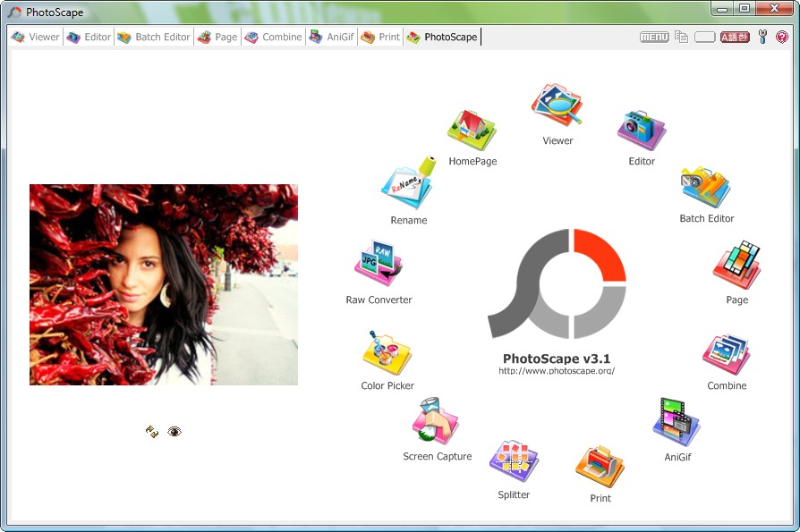800x532 pixels.
Task: Open the Raw Converter icon
Action: coord(379,264)
